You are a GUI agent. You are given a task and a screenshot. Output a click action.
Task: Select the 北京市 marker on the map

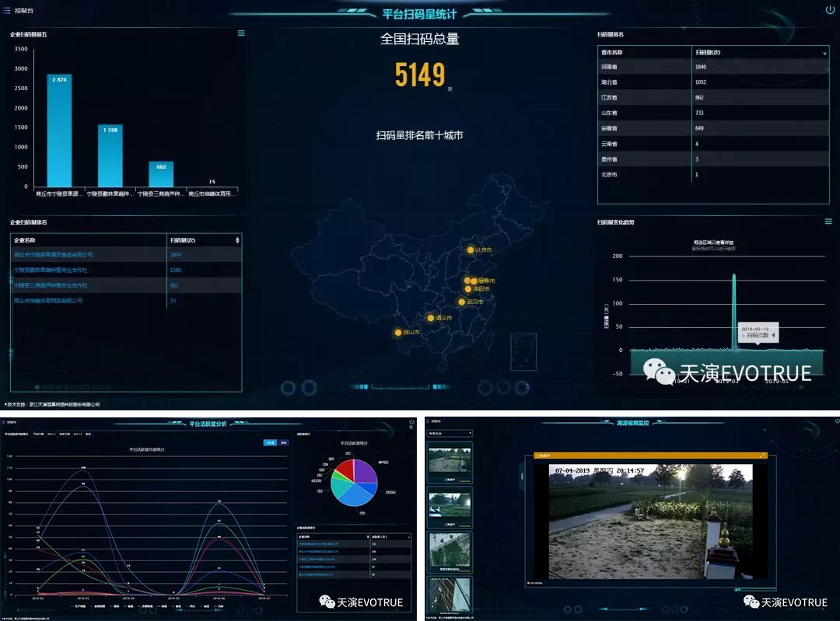click(x=470, y=250)
